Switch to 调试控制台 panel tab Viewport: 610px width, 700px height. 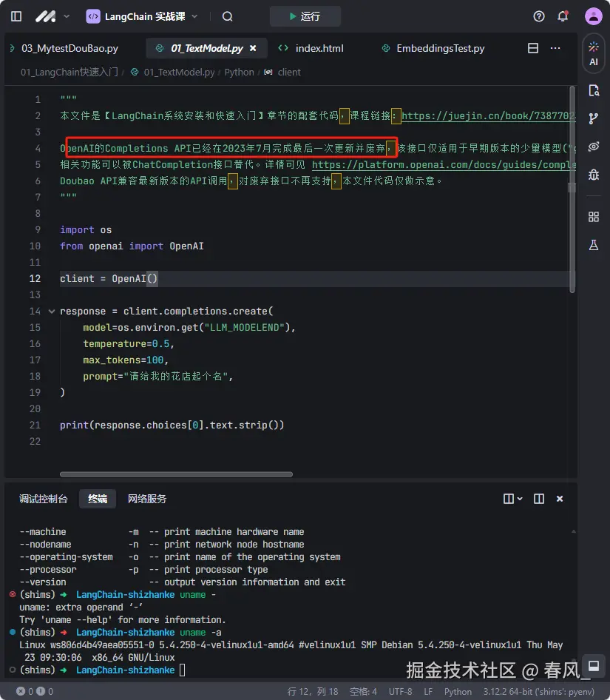(x=44, y=499)
